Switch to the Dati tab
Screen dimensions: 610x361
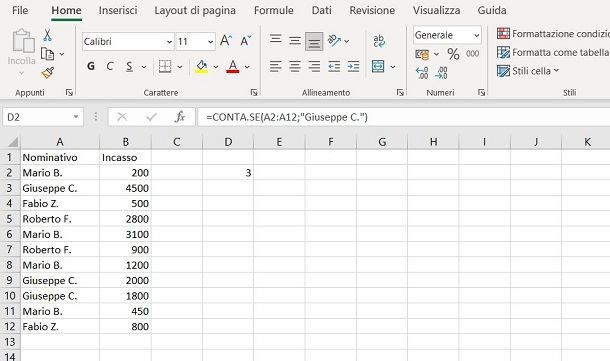321,10
